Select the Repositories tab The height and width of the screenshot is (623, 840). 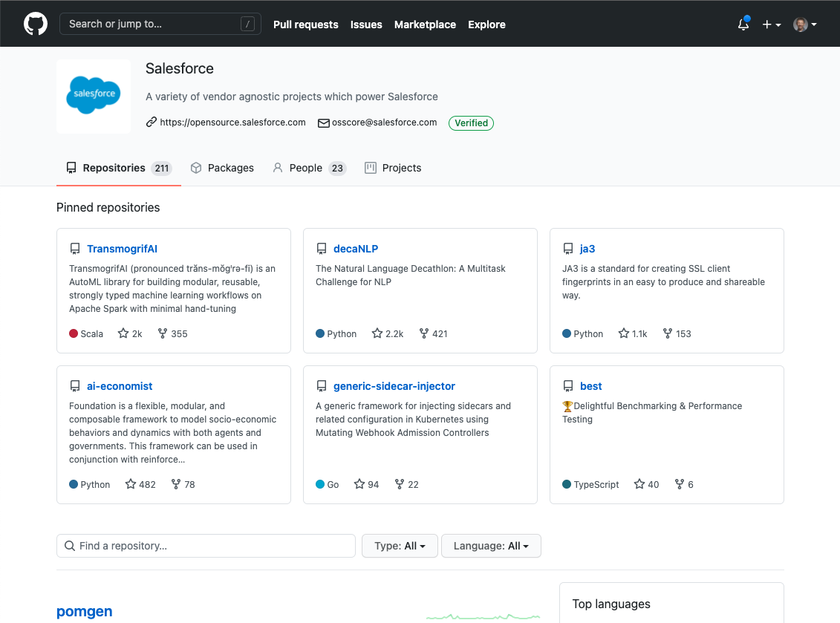tap(118, 168)
